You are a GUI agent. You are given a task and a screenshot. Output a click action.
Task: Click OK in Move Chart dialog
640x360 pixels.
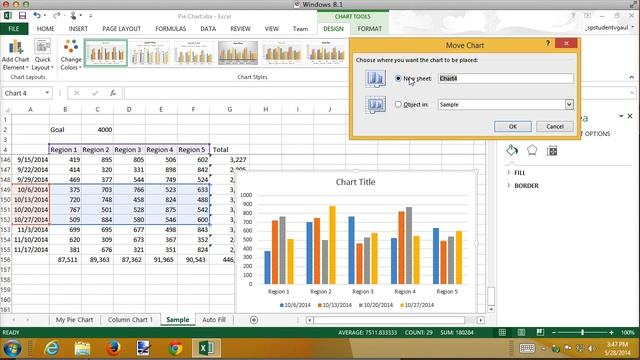click(513, 127)
